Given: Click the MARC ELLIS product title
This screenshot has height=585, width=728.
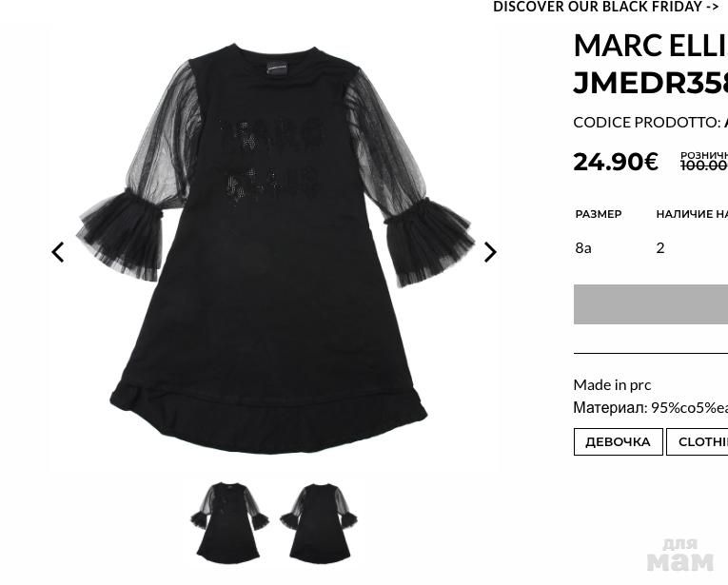Looking at the screenshot, I should point(651,64).
